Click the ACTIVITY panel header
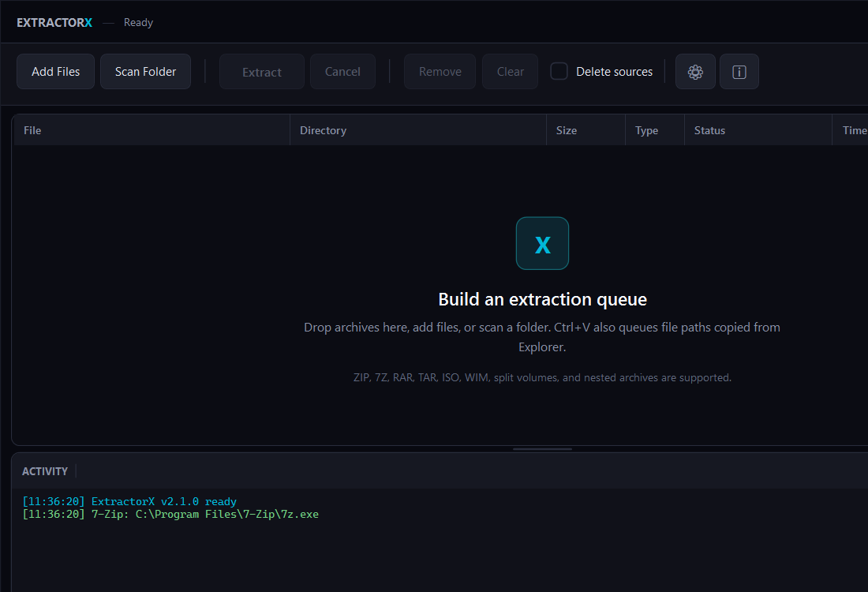Screen dimensions: 868x592 point(44,470)
